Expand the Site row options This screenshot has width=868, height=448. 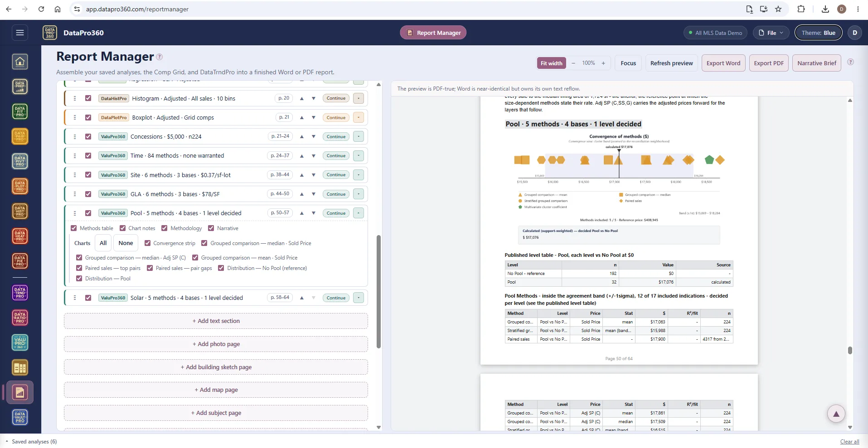359,175
